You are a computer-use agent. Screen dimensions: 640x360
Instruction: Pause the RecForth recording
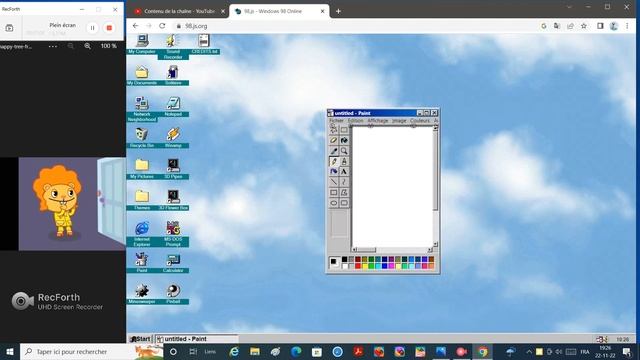tap(93, 28)
